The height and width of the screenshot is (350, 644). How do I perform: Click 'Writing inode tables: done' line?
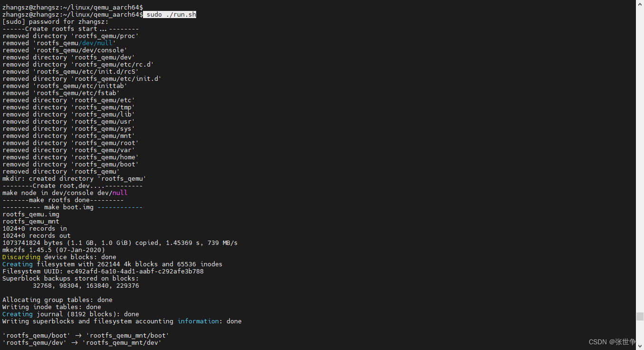click(52, 307)
